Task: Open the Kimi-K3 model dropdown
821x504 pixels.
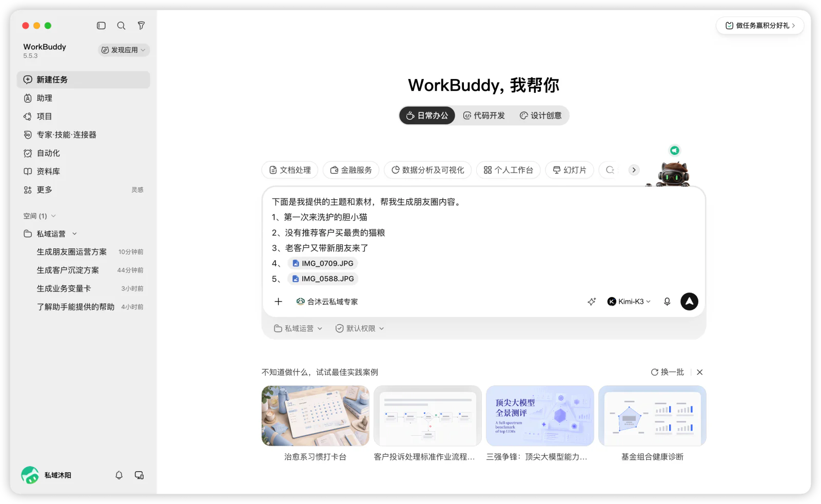Action: click(629, 302)
